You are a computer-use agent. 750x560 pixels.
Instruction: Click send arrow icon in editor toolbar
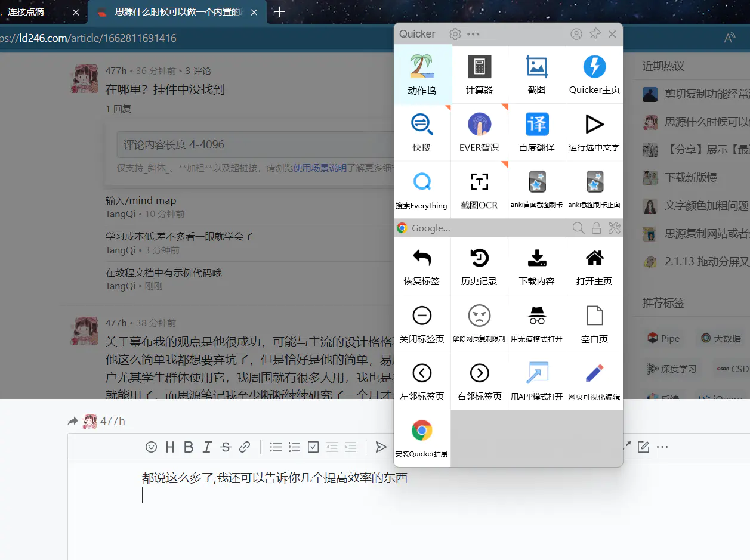(x=381, y=447)
